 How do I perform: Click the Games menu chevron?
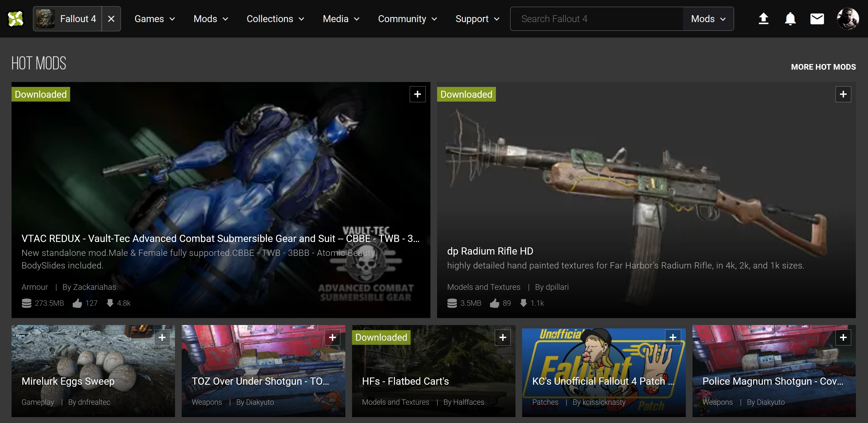pos(172,19)
